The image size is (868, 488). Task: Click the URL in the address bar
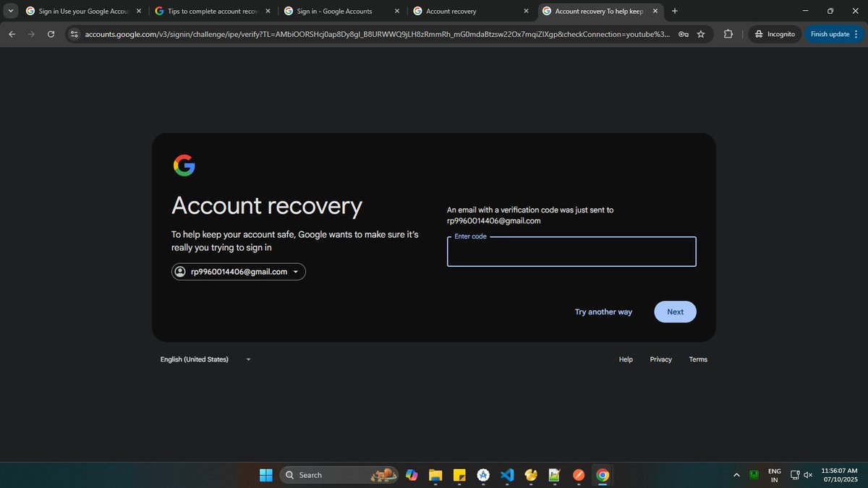click(376, 34)
